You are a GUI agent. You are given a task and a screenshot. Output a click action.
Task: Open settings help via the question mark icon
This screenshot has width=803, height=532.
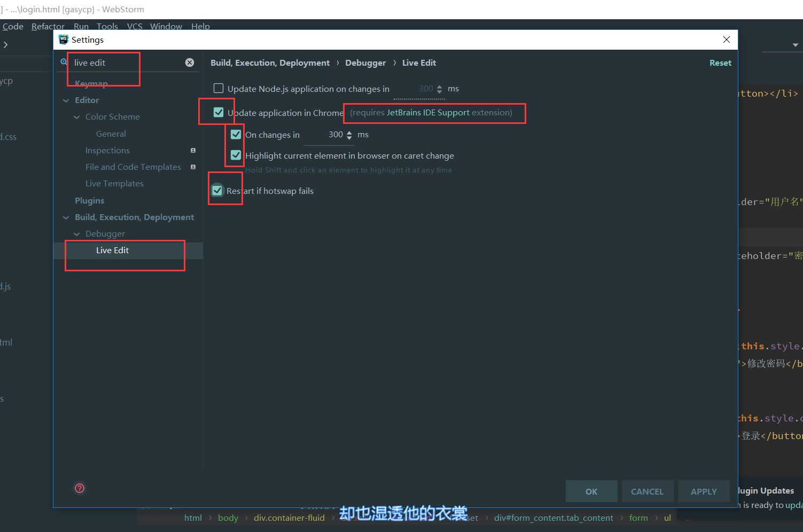tap(79, 488)
